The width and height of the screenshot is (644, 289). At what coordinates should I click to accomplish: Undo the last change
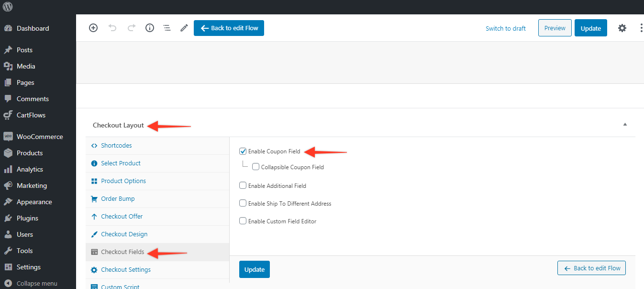click(112, 28)
